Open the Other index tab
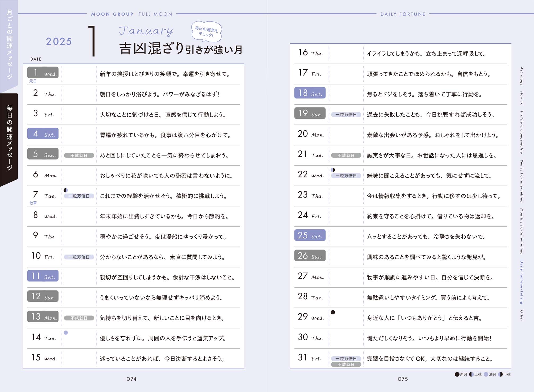The height and width of the screenshot is (392, 534). (522, 316)
